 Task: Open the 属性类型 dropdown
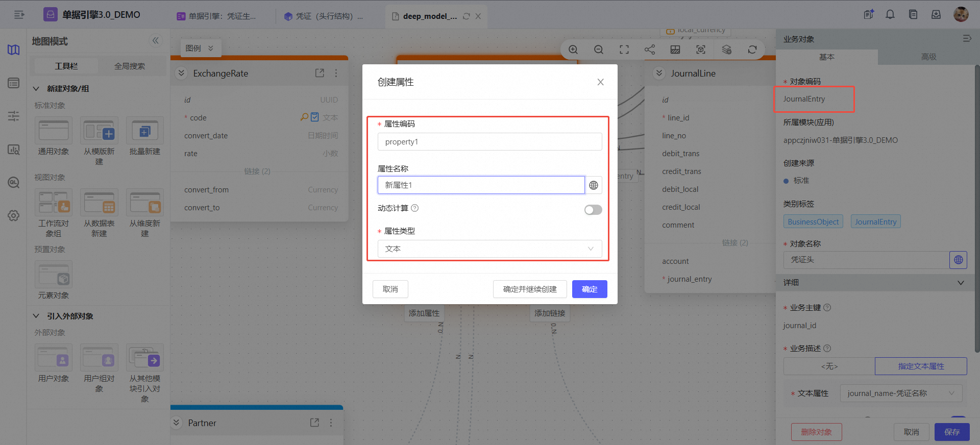[x=489, y=249]
